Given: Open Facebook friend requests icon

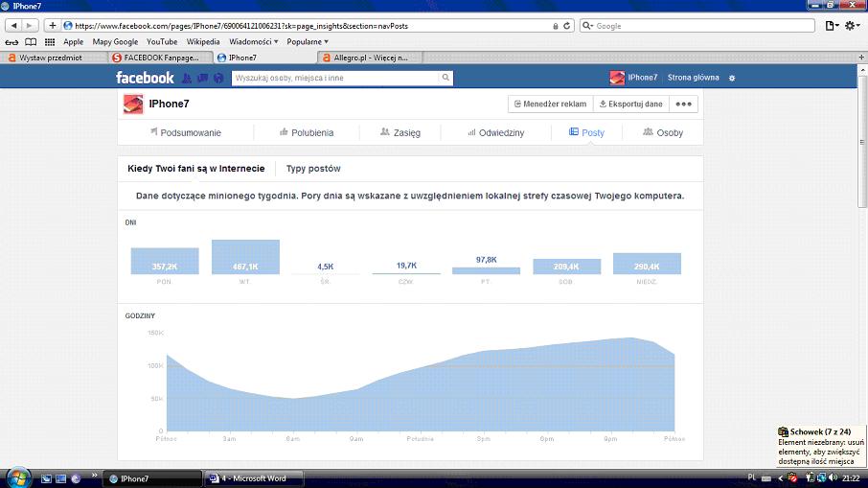Looking at the screenshot, I should coord(187,78).
